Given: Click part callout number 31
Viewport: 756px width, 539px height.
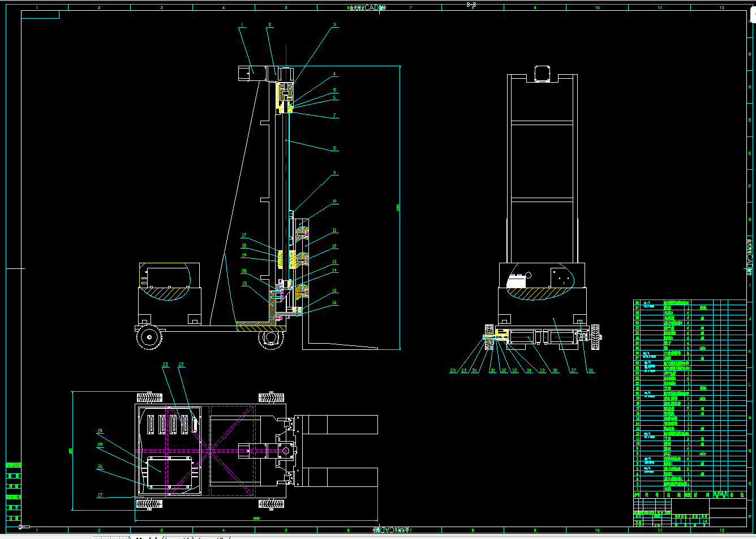Looking at the screenshot, I should (493, 370).
